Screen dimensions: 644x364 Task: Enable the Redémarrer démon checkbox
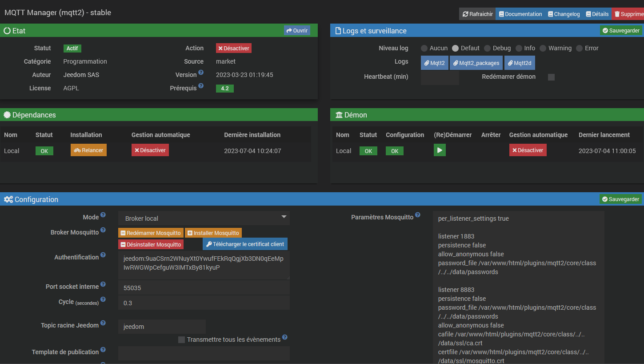point(551,77)
